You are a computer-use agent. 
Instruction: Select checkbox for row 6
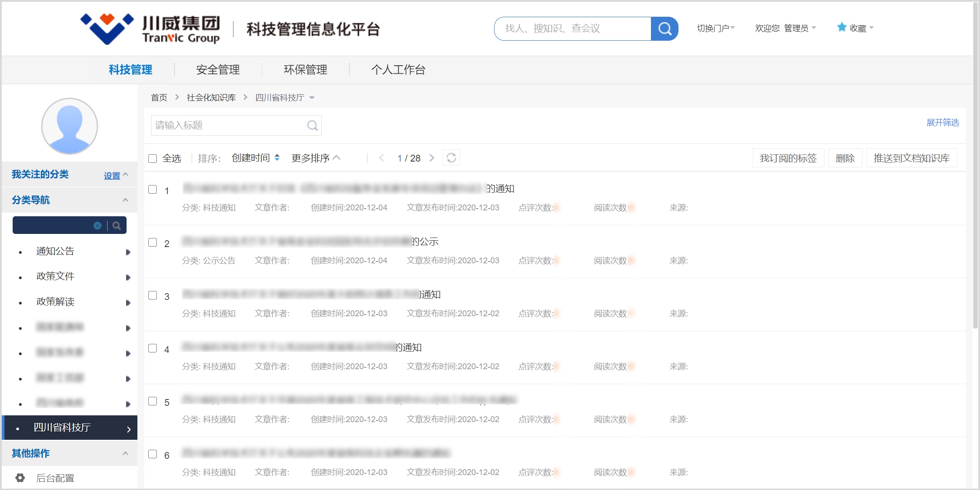153,454
